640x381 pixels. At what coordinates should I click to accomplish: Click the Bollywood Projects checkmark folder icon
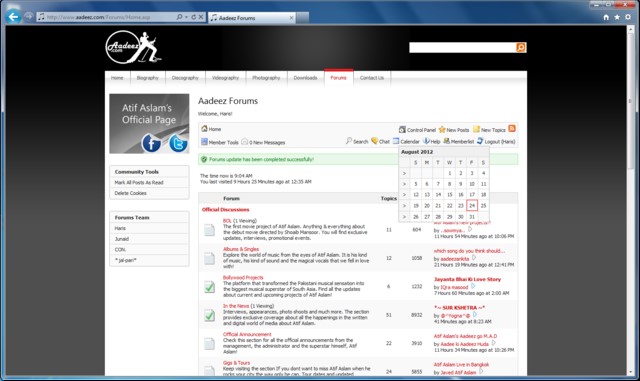tap(209, 287)
